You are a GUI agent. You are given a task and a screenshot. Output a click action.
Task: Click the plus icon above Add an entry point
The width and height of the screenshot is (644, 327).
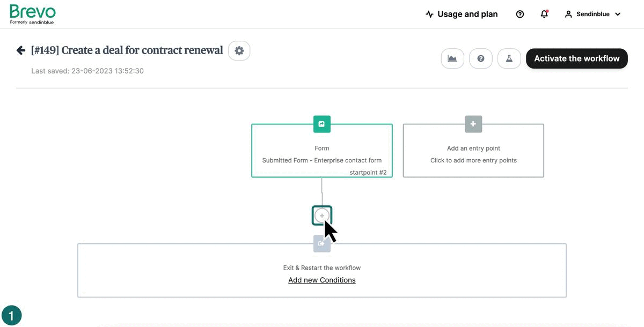[473, 124]
